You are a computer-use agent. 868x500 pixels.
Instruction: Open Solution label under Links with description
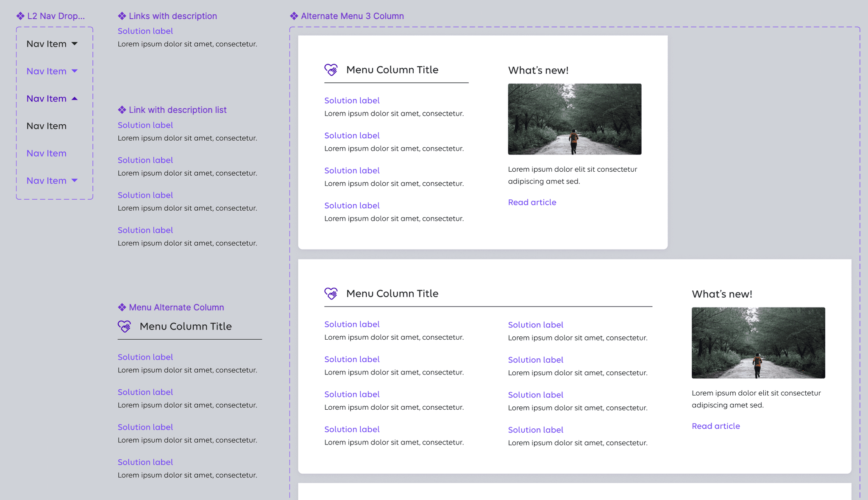(x=145, y=31)
